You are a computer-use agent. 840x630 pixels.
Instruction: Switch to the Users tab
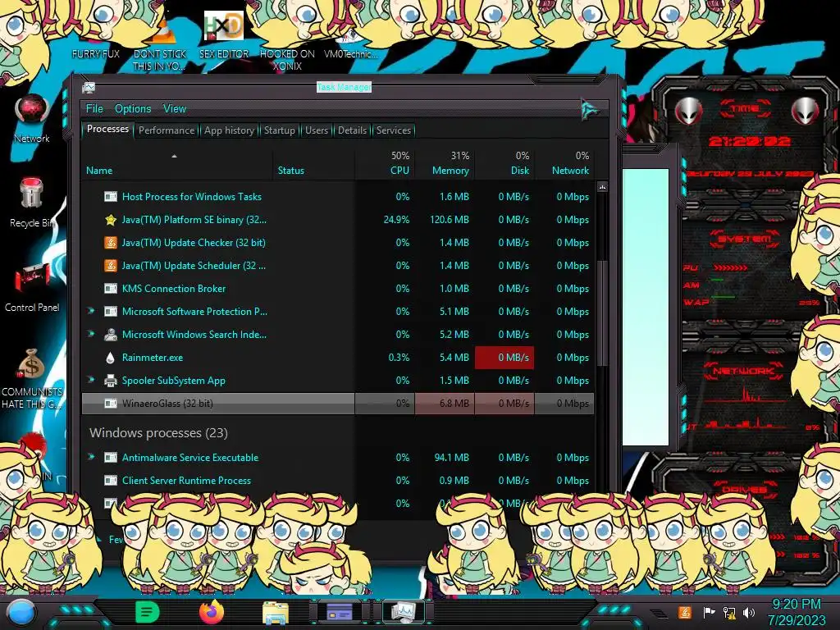[x=316, y=130]
